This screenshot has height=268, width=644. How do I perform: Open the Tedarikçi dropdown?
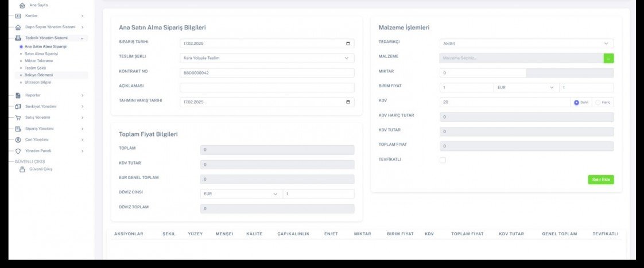point(606,43)
